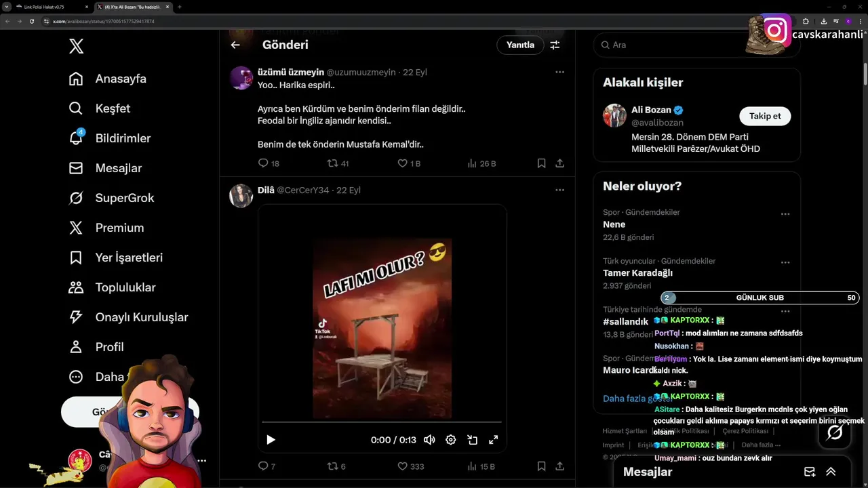Viewport: 868px width, 488px height.
Task: Toggle picture-in-picture on video
Action: pos(472,440)
